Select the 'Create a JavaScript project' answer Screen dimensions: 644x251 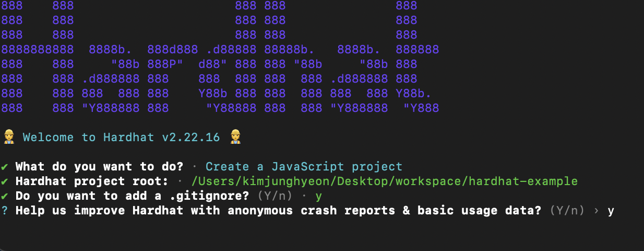(x=304, y=167)
